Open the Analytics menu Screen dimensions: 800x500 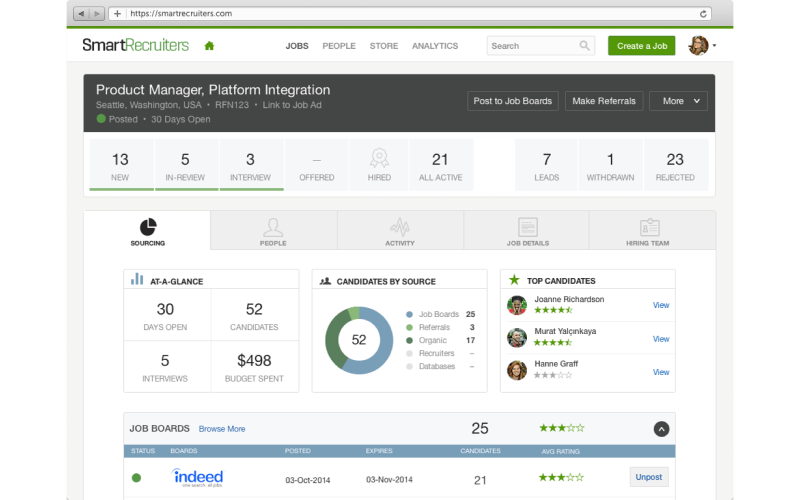click(435, 46)
